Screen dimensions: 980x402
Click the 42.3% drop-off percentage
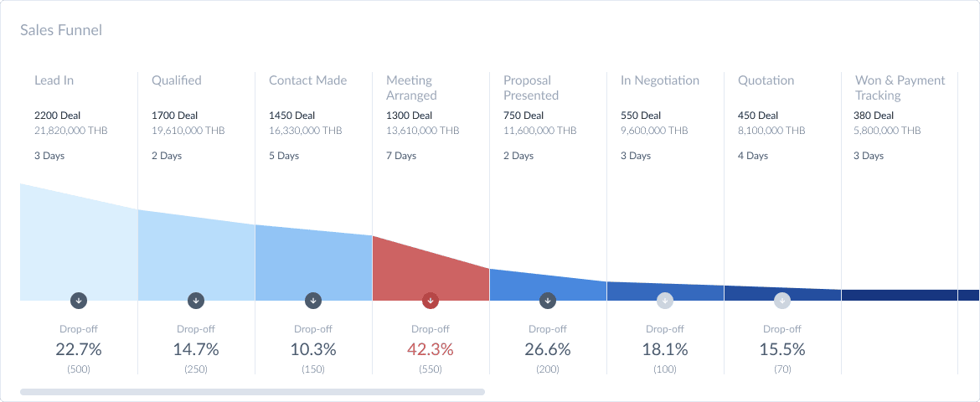point(430,349)
